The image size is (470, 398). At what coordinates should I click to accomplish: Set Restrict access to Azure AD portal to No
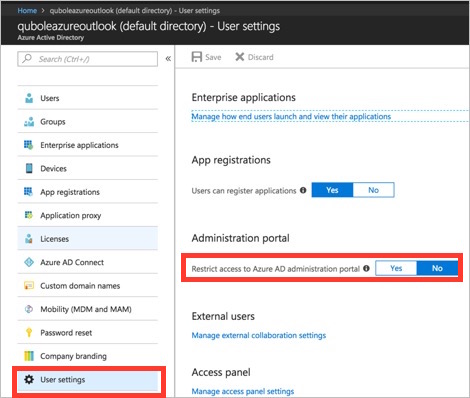pyautogui.click(x=437, y=268)
